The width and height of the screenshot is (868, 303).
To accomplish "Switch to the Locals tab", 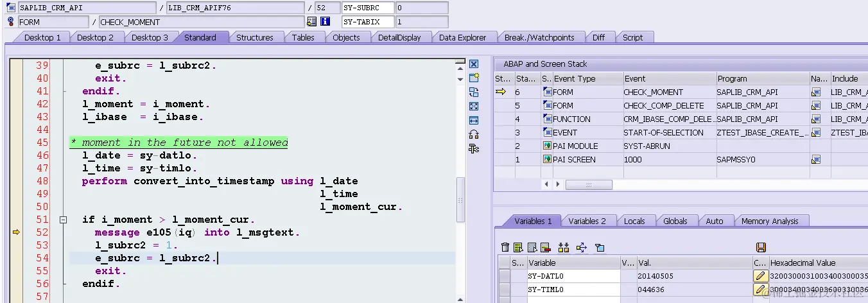I will tap(634, 221).
